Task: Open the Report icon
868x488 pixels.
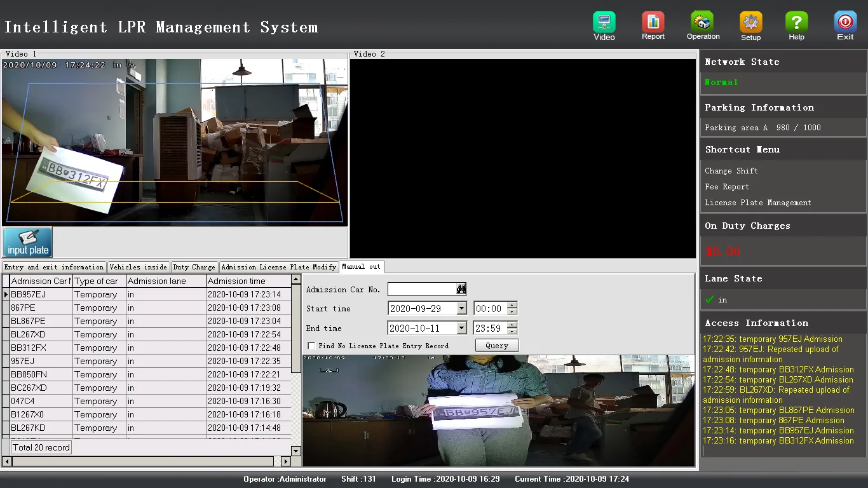Action: tap(653, 23)
